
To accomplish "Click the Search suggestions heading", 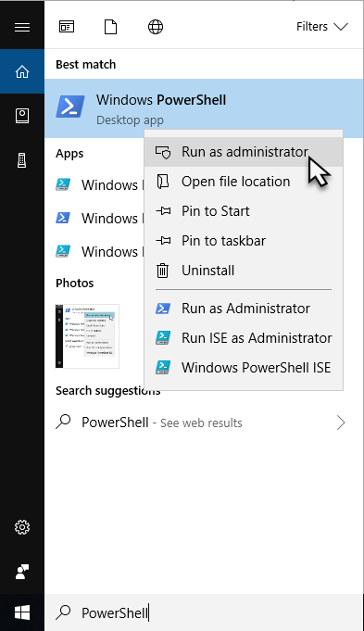I will (x=107, y=391).
